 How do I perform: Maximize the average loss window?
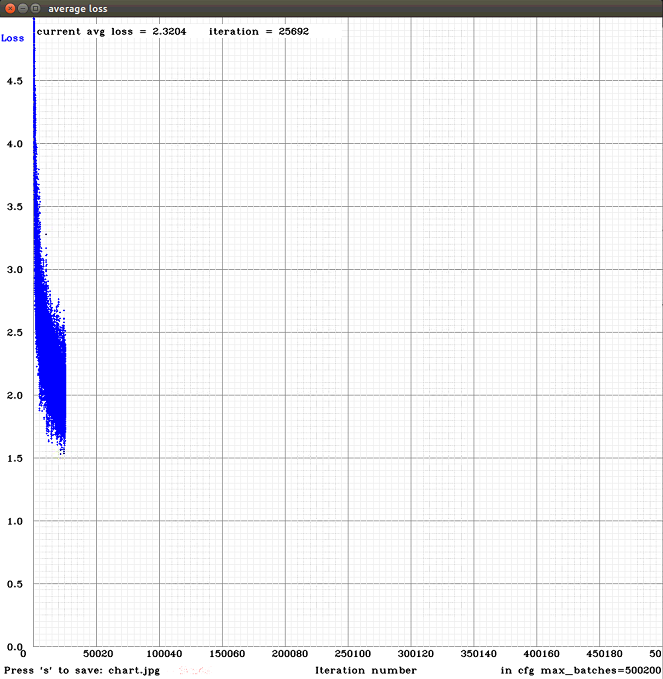[x=36, y=8]
